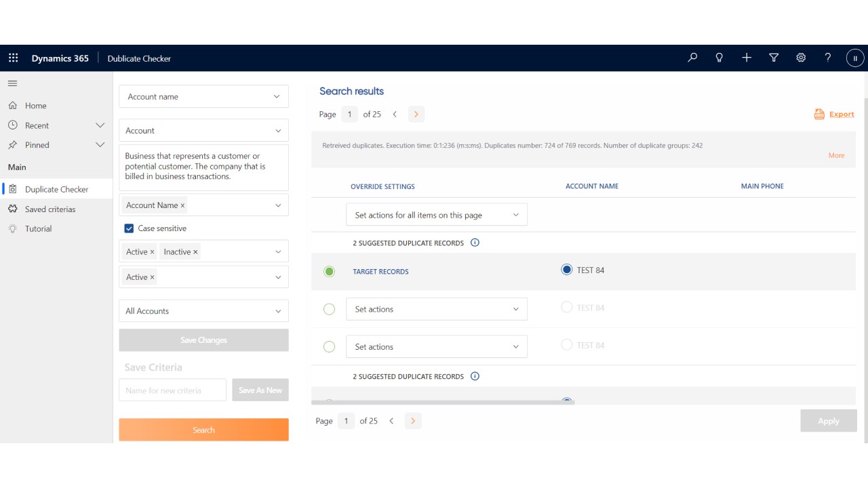Click the plus quick-create icon
868x488 pixels.
click(747, 58)
